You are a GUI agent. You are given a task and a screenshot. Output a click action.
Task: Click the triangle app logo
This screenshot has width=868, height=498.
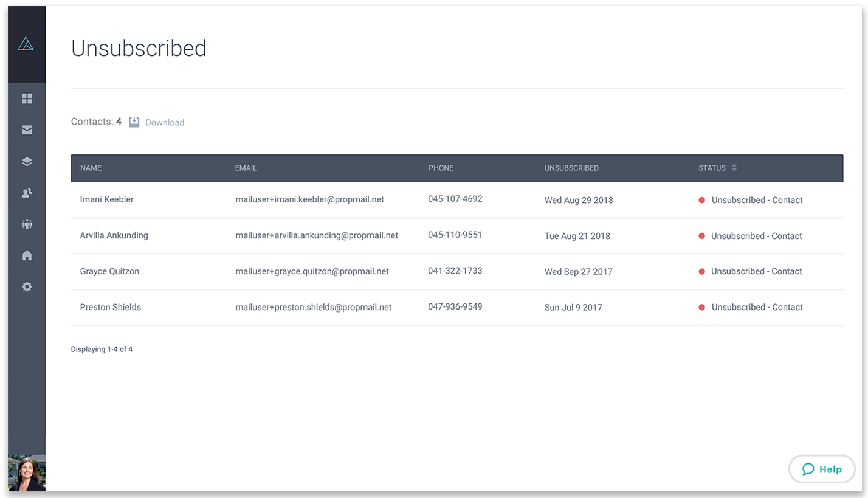click(26, 44)
